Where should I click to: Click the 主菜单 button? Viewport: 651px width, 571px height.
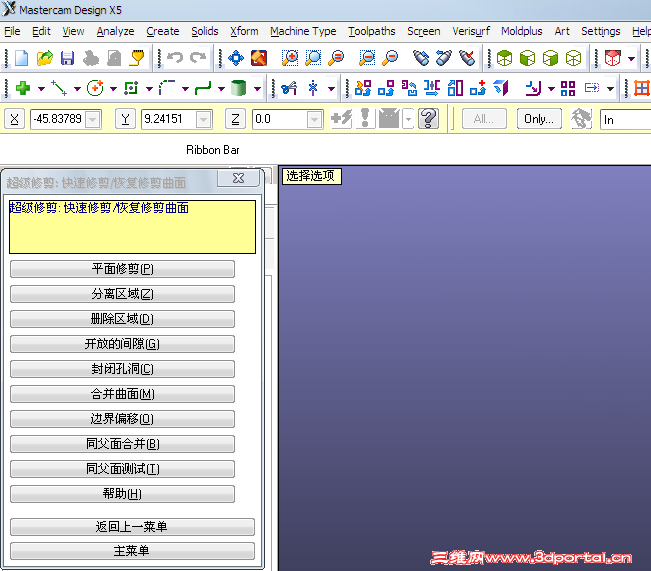pos(132,551)
